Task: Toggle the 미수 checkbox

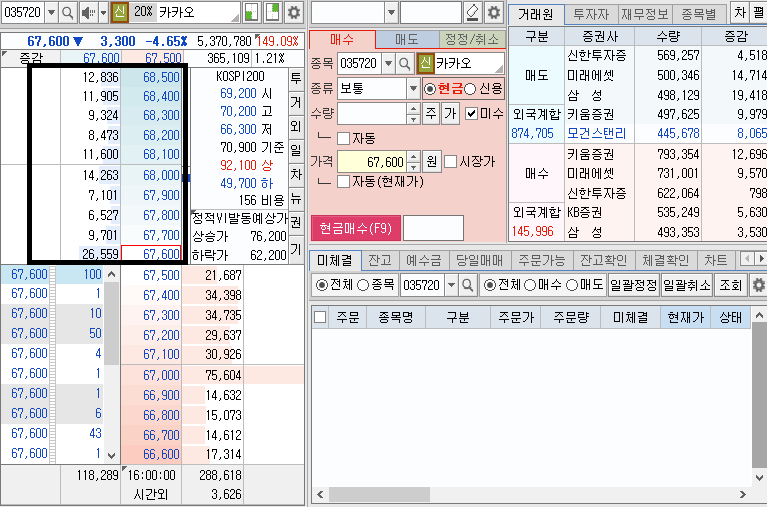Action: [472, 114]
